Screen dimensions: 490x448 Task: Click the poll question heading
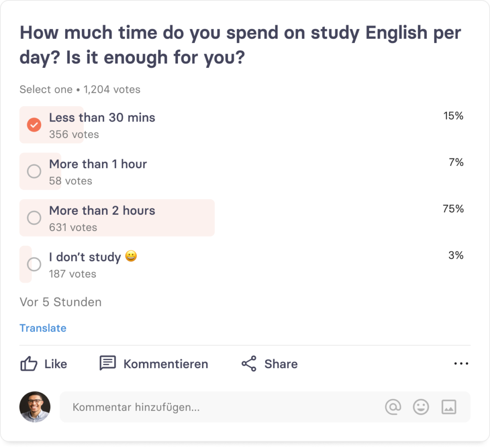coord(240,45)
